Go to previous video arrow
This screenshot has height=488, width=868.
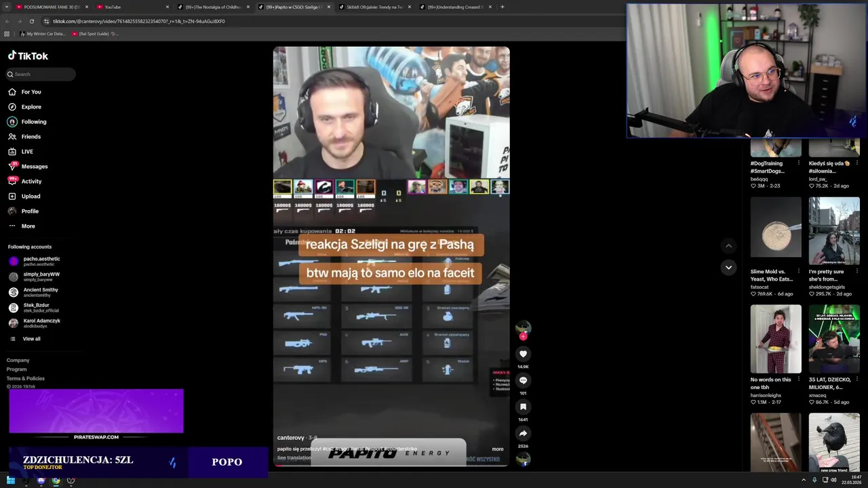(x=728, y=246)
